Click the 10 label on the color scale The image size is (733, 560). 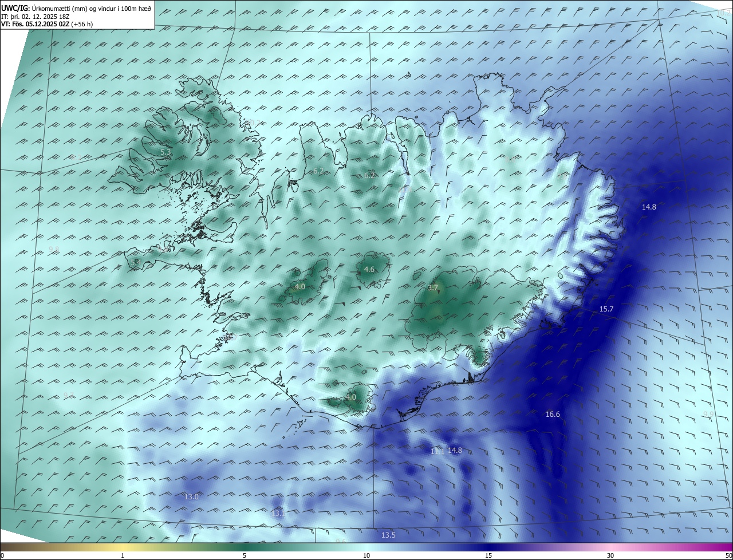click(366, 556)
